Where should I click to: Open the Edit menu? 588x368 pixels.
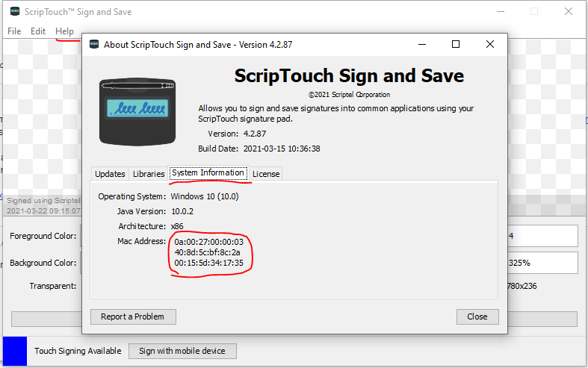tap(38, 31)
